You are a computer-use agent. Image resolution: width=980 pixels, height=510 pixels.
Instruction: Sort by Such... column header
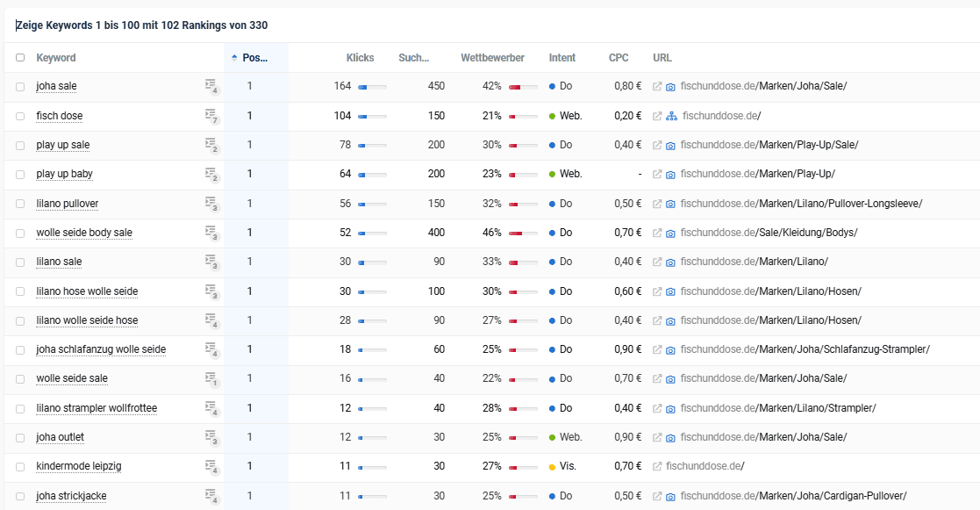414,58
